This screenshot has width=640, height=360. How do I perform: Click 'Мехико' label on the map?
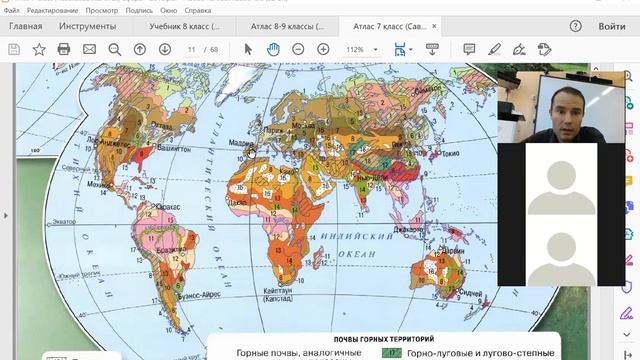tap(99, 184)
